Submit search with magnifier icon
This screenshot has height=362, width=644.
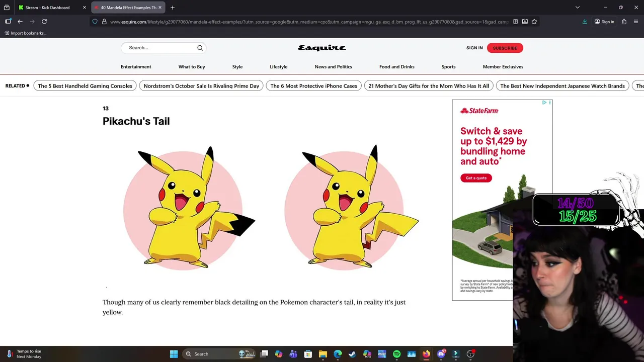[x=200, y=48]
